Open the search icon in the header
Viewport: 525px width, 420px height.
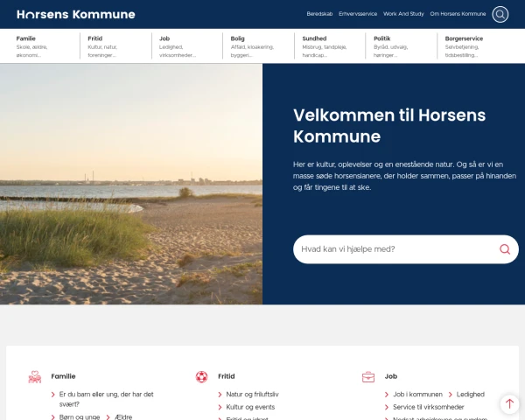click(500, 14)
